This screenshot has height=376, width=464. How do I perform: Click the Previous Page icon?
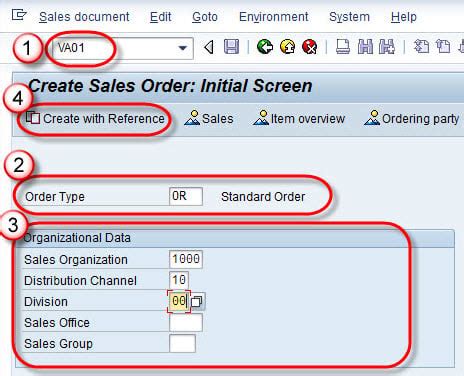point(443,47)
